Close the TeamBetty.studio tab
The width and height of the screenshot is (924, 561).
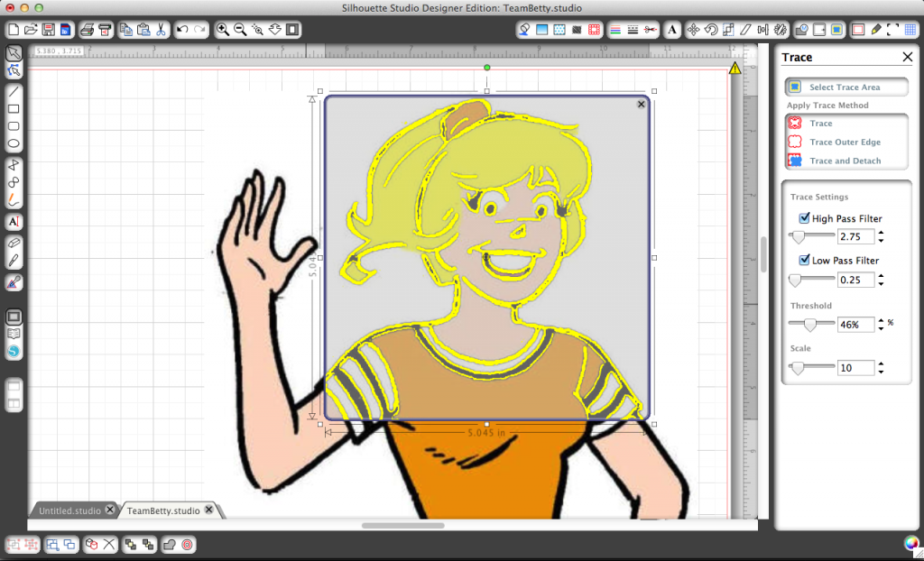pos(208,510)
